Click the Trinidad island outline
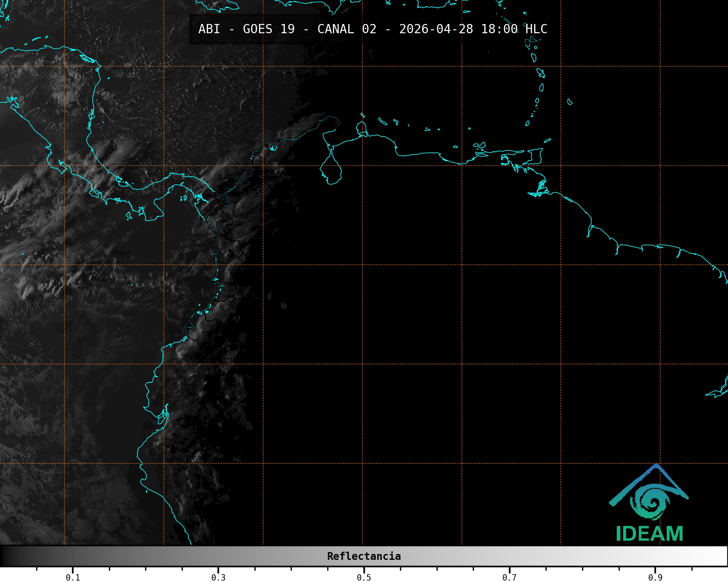The width and height of the screenshot is (728, 582). click(x=536, y=156)
